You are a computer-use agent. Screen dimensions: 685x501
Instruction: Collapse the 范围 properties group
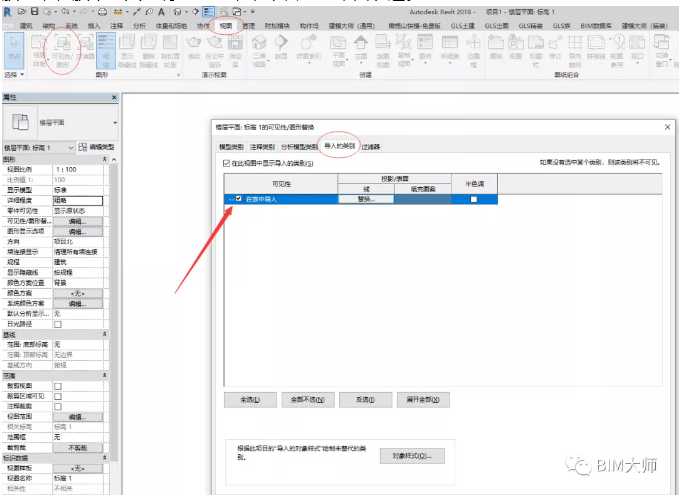point(104,375)
